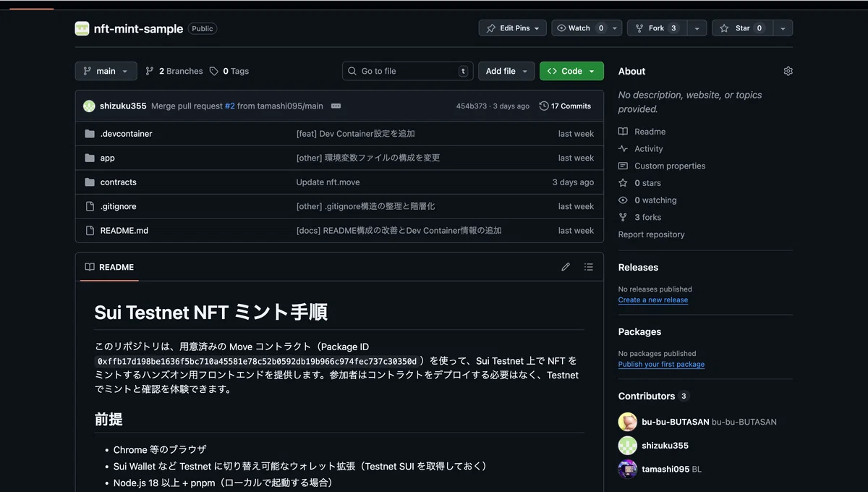This screenshot has height=492, width=868.
Task: Click the bu-bu-BUTASAN contributor name
Action: click(676, 422)
